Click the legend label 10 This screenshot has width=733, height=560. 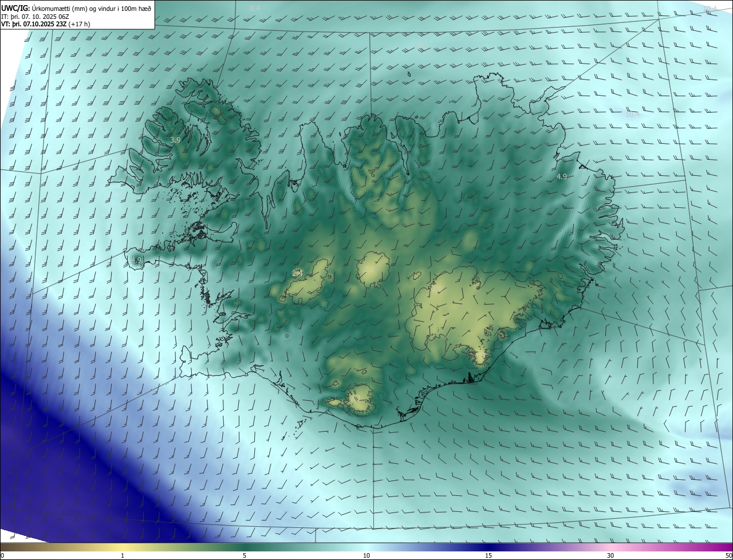pyautogui.click(x=366, y=556)
